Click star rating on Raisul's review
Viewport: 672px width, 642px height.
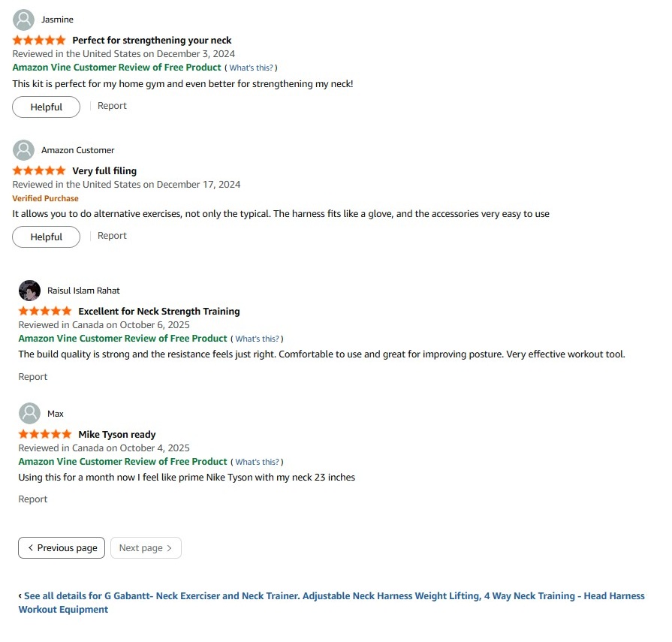point(45,312)
